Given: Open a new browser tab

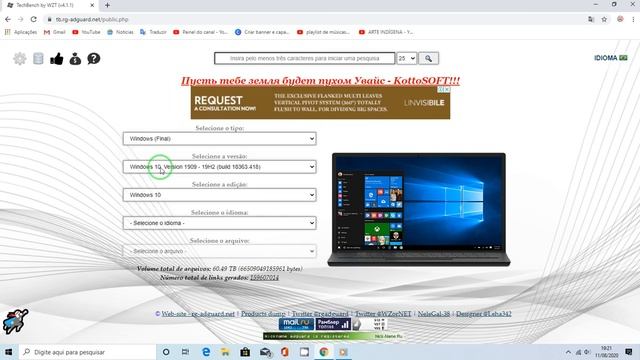Looking at the screenshot, I should pos(107,5).
